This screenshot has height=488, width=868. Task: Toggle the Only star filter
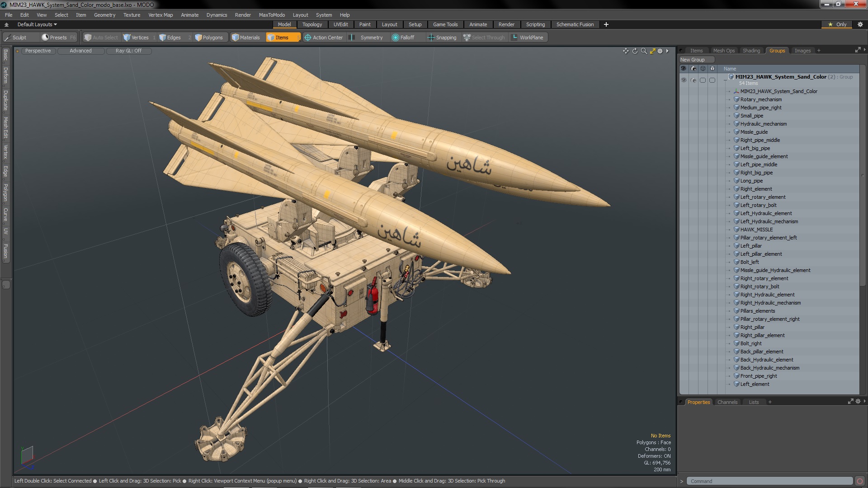tap(837, 24)
